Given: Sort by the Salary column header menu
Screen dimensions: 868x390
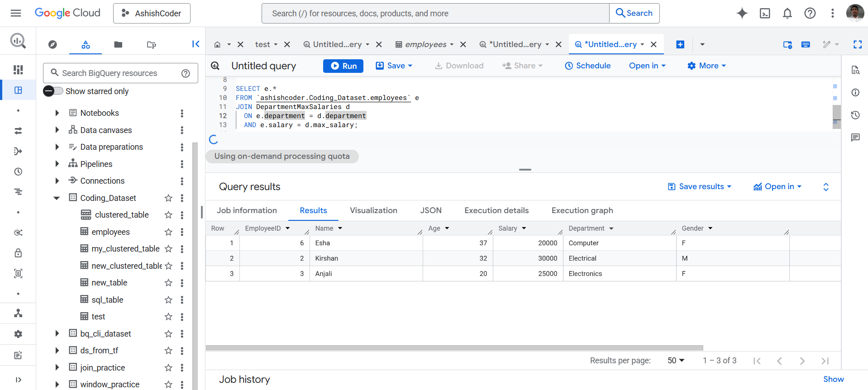Looking at the screenshot, I should click(x=524, y=228).
